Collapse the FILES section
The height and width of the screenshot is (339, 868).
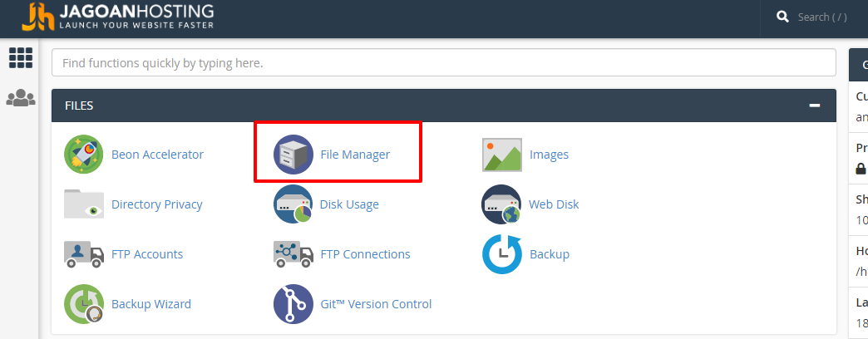pyautogui.click(x=814, y=105)
